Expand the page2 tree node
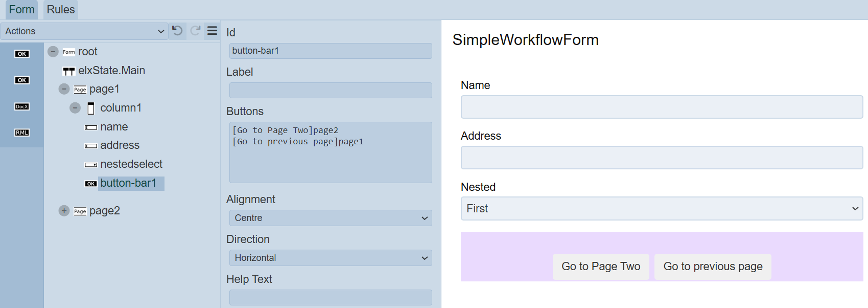The height and width of the screenshot is (308, 868). 64,211
